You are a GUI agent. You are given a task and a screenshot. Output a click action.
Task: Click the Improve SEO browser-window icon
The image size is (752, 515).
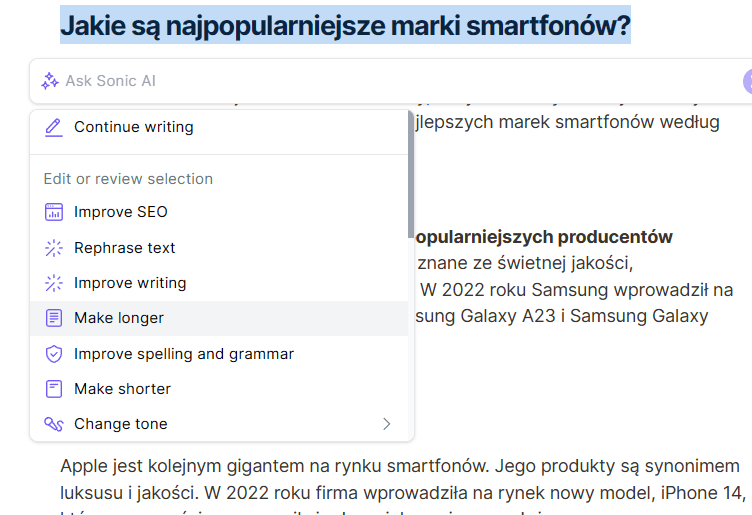click(54, 212)
